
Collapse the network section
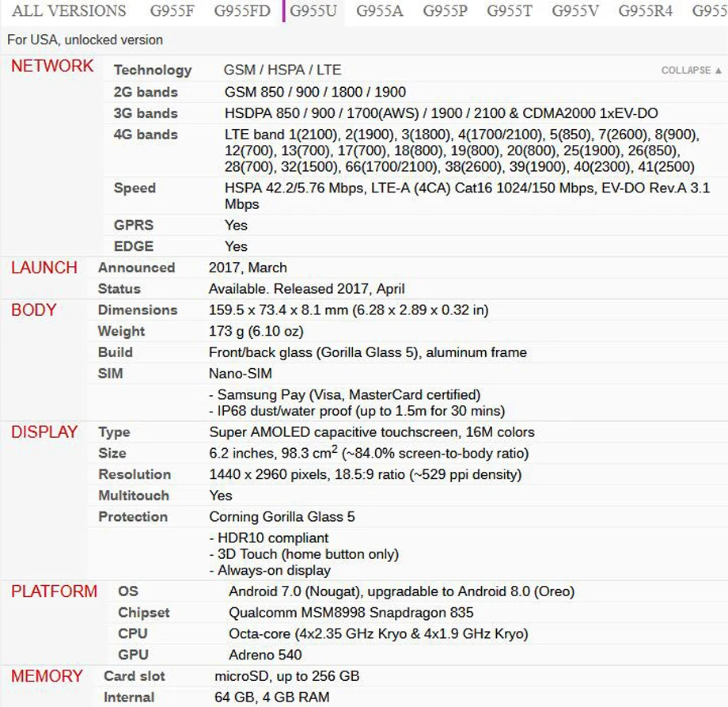[x=692, y=70]
